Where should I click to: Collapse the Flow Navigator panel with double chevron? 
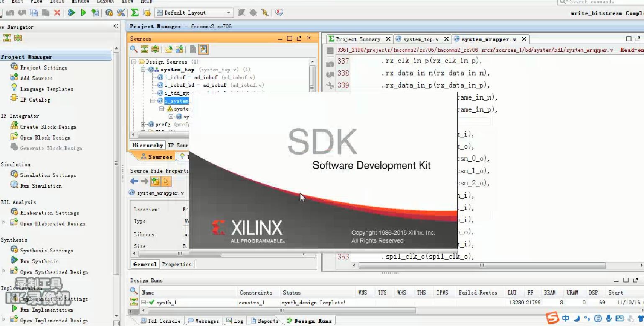(x=115, y=26)
